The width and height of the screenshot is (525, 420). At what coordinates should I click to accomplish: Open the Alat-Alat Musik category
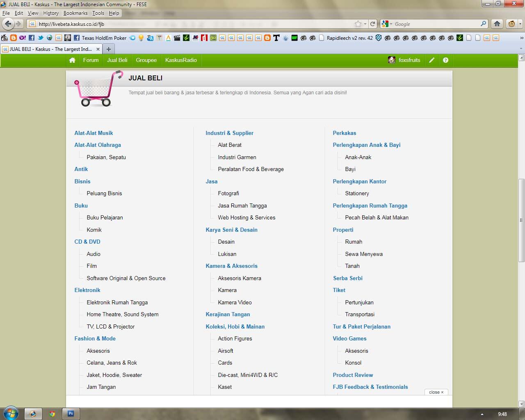coord(94,133)
